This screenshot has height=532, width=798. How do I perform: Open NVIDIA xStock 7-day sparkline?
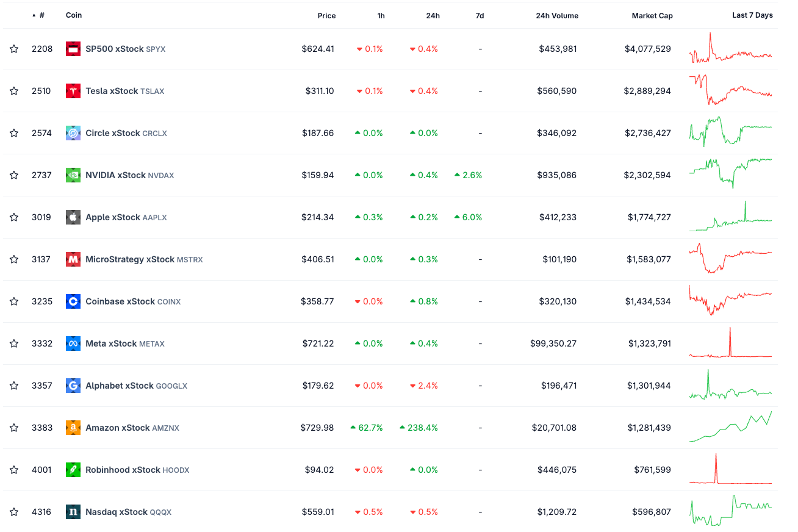(x=730, y=174)
